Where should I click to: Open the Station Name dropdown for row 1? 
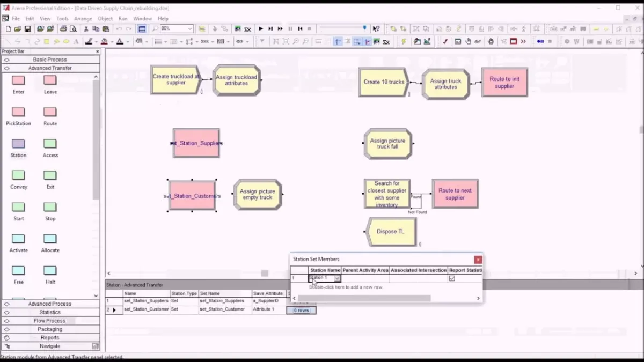coord(337,278)
